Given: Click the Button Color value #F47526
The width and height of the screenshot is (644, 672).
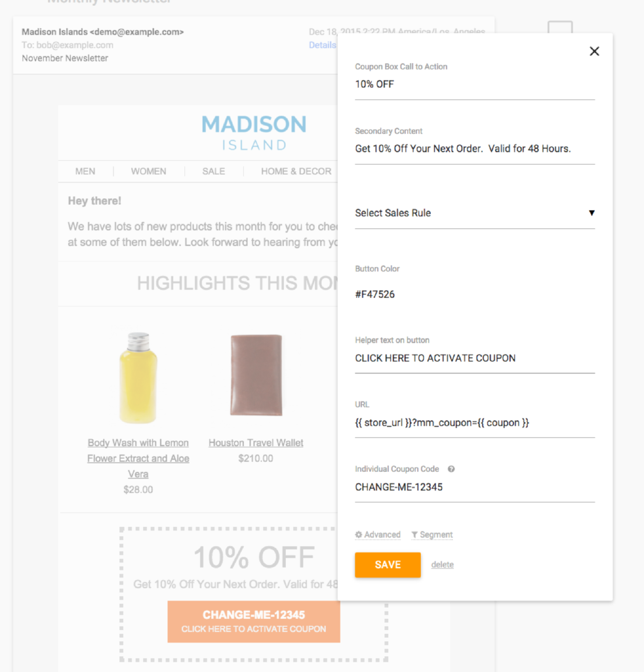Looking at the screenshot, I should 375,295.
